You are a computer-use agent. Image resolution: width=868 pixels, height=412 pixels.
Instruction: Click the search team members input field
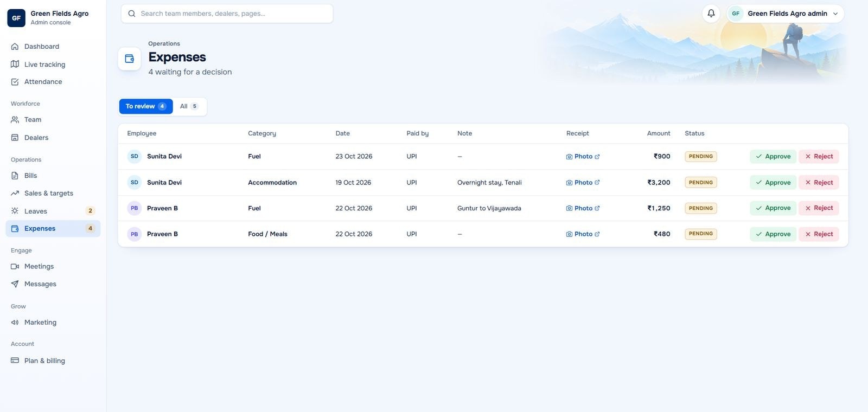coord(227,14)
